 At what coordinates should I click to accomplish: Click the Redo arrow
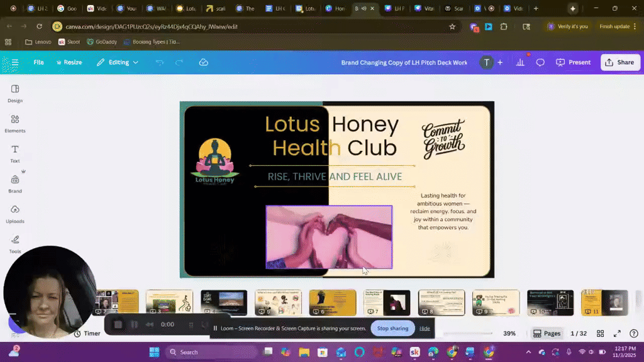click(x=179, y=62)
